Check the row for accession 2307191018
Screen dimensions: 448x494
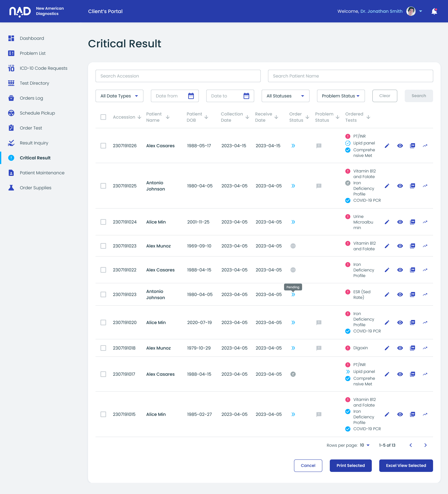pyautogui.click(x=103, y=348)
